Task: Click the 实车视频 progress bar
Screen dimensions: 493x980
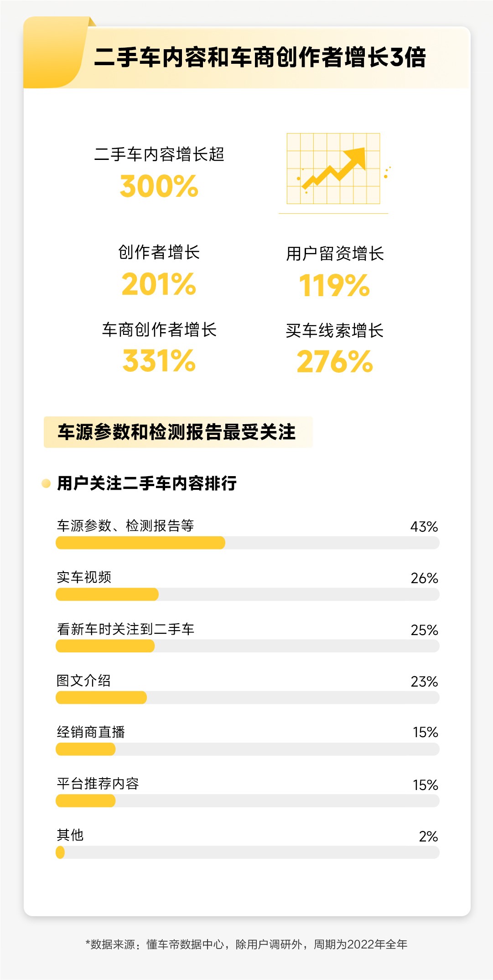Action: (247, 594)
